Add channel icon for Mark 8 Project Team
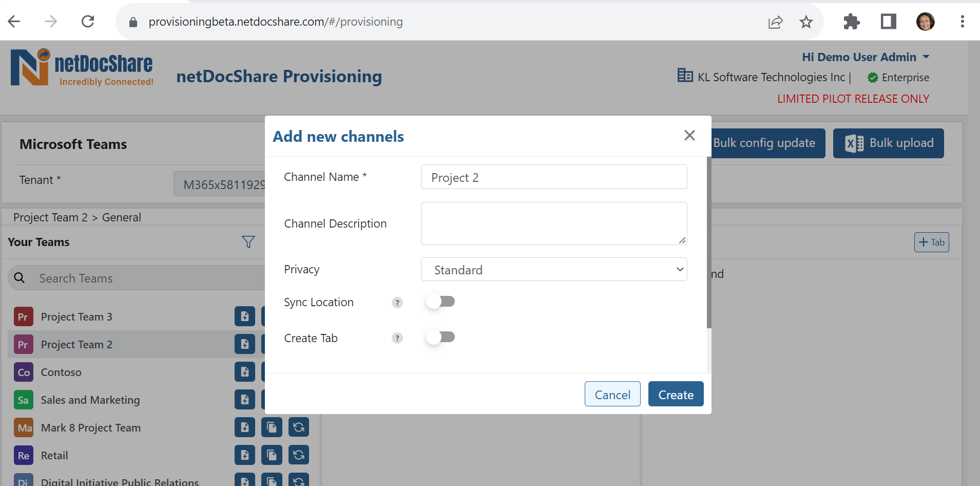 point(245,427)
